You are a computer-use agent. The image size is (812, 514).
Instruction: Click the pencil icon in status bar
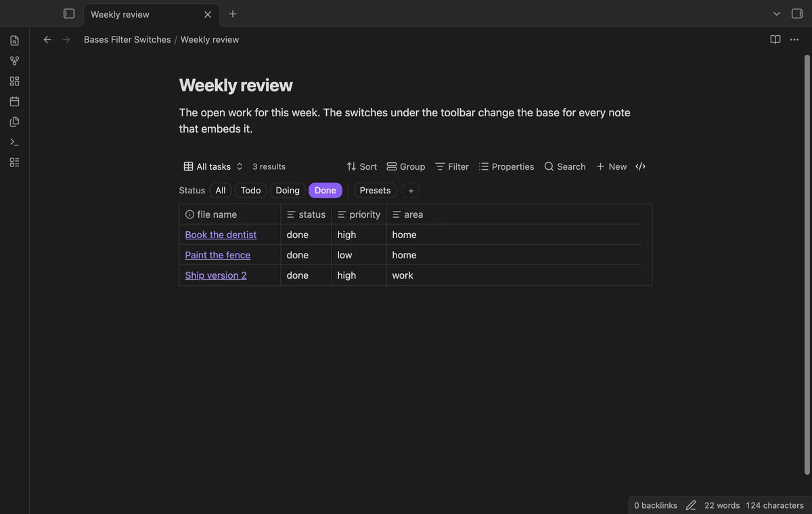(691, 505)
